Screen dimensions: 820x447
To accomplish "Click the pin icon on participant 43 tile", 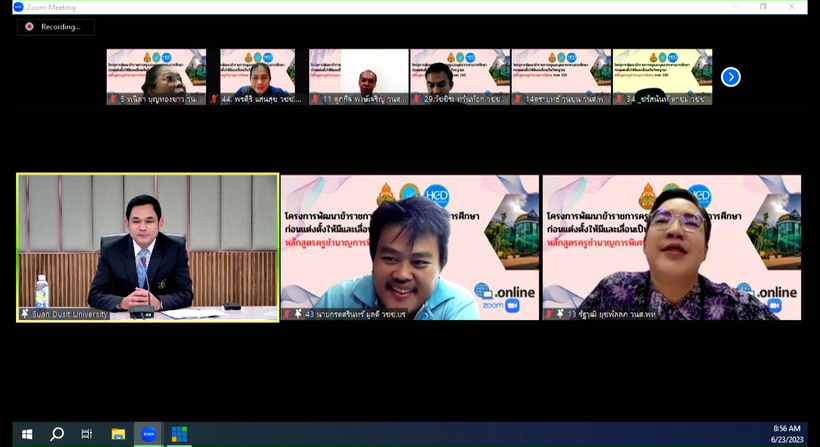I will (x=298, y=314).
